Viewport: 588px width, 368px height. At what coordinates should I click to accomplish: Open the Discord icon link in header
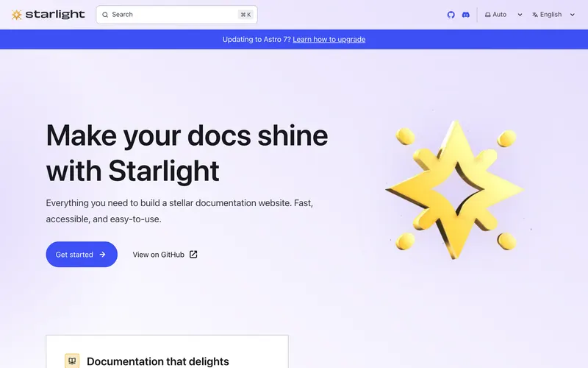465,15
